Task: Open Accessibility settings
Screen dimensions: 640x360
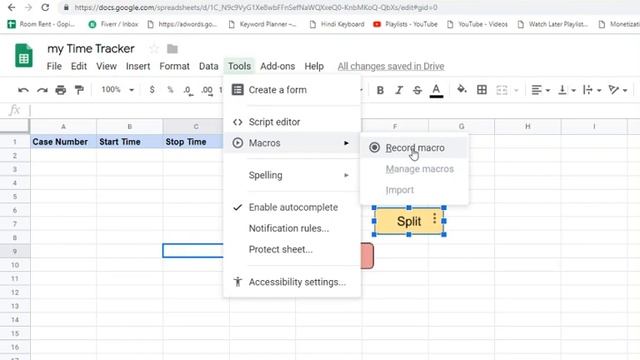Action: click(292, 282)
